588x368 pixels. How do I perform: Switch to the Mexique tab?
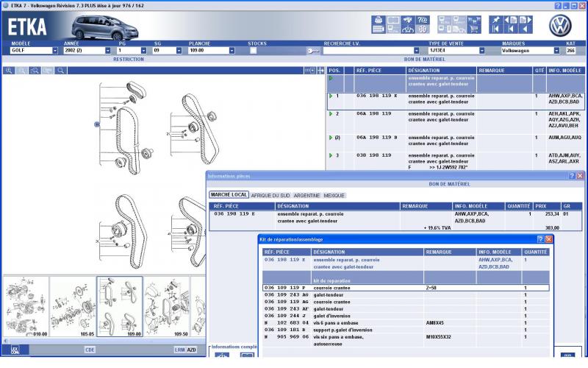(334, 196)
